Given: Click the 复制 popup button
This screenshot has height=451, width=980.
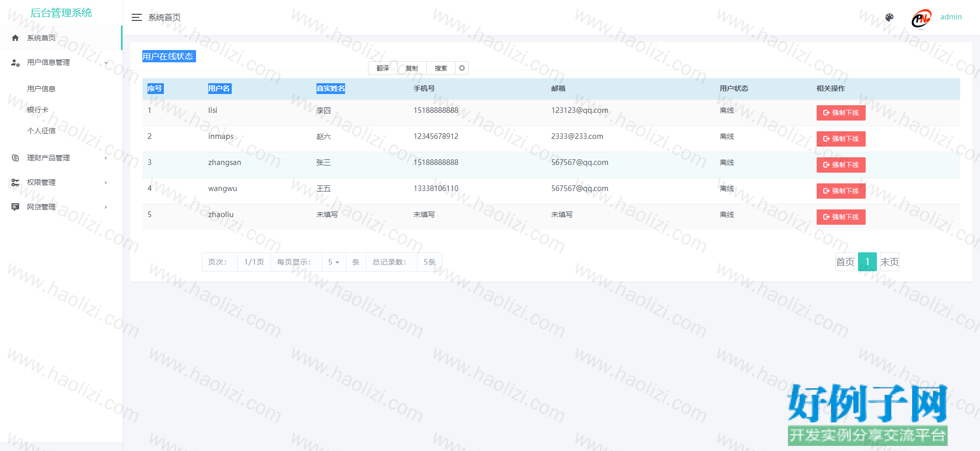Looking at the screenshot, I should (x=412, y=68).
